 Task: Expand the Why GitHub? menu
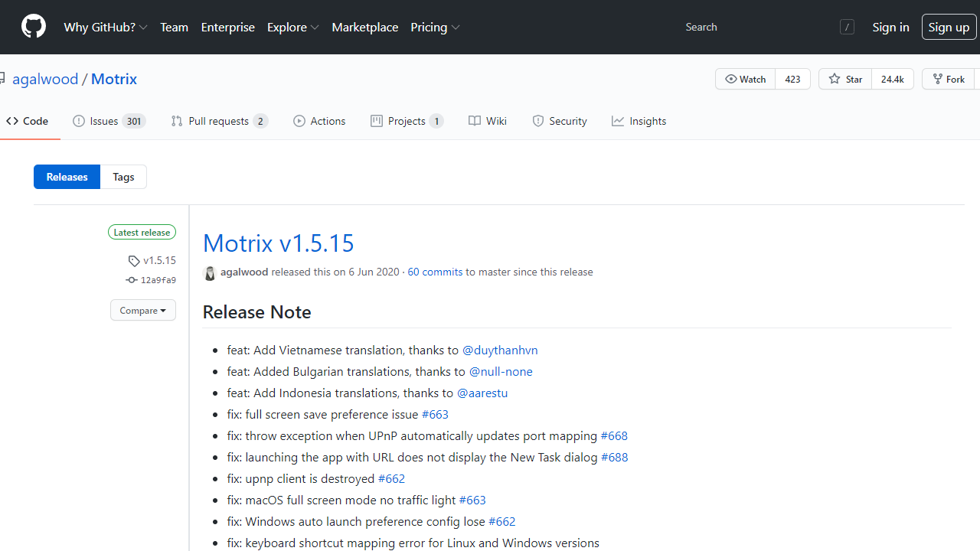click(x=106, y=27)
